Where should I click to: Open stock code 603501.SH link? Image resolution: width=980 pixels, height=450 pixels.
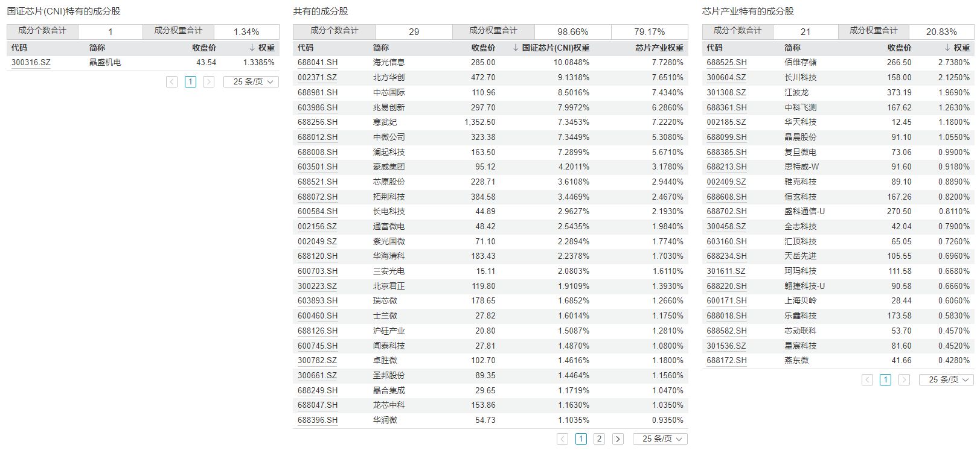click(x=318, y=166)
